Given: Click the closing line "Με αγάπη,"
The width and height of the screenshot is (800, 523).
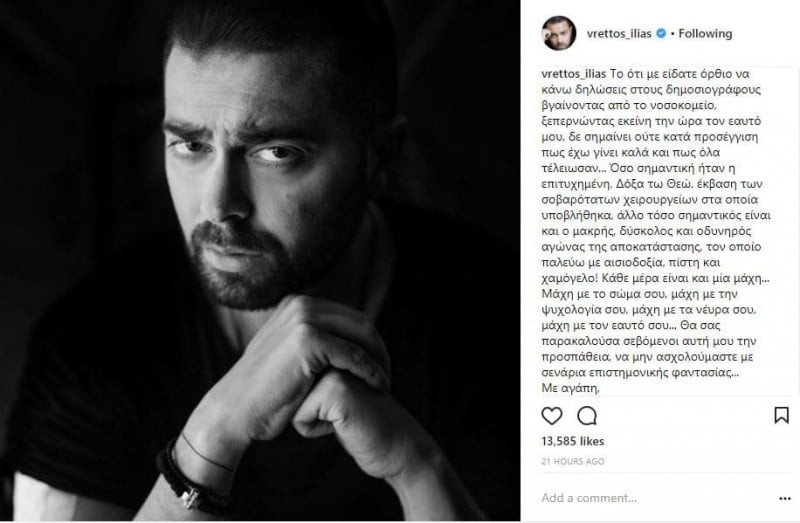Looking at the screenshot, I should [x=570, y=388].
